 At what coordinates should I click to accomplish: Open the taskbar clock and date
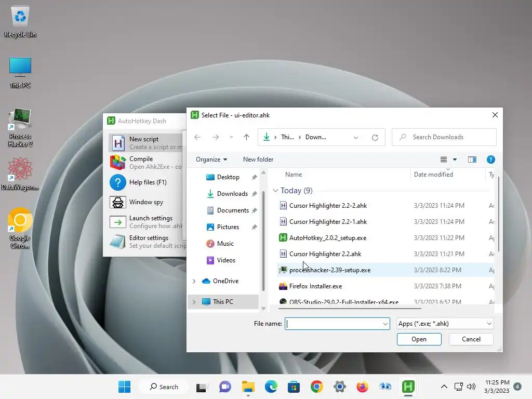[497, 387]
